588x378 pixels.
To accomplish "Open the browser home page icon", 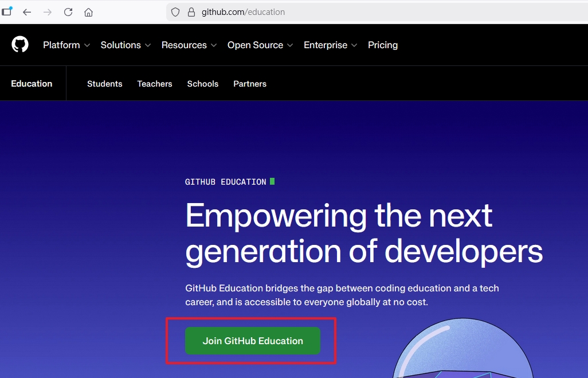I will click(88, 12).
